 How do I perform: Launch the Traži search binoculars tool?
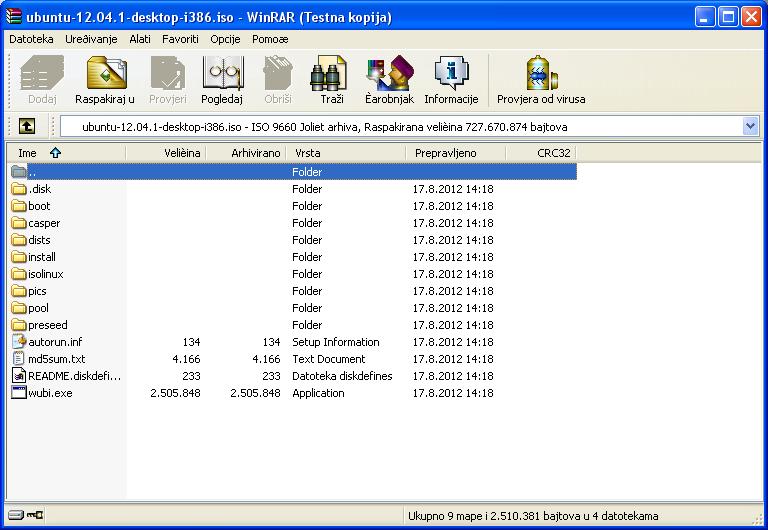coord(332,79)
